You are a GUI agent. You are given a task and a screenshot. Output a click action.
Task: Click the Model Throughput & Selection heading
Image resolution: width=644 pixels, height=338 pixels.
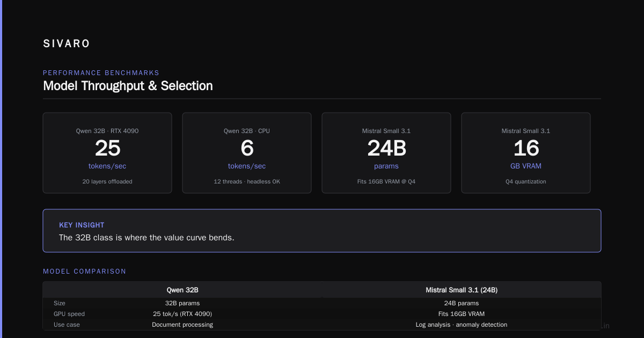click(128, 86)
